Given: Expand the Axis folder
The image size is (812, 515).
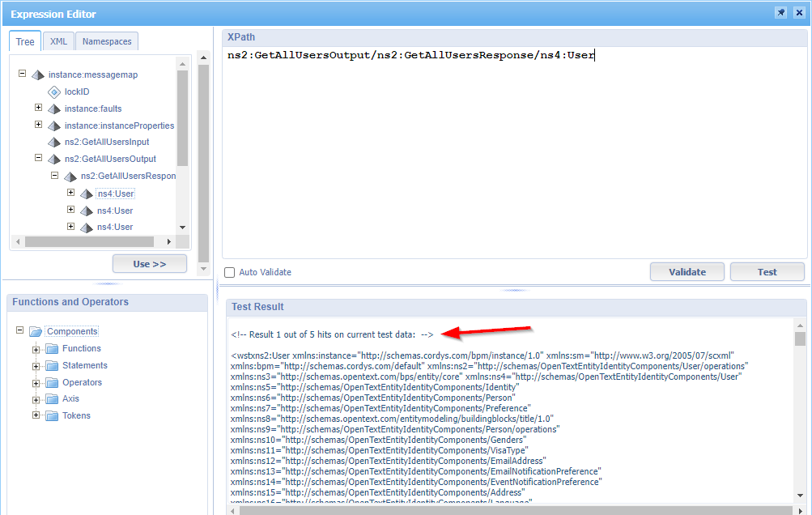Looking at the screenshot, I should pos(36,399).
